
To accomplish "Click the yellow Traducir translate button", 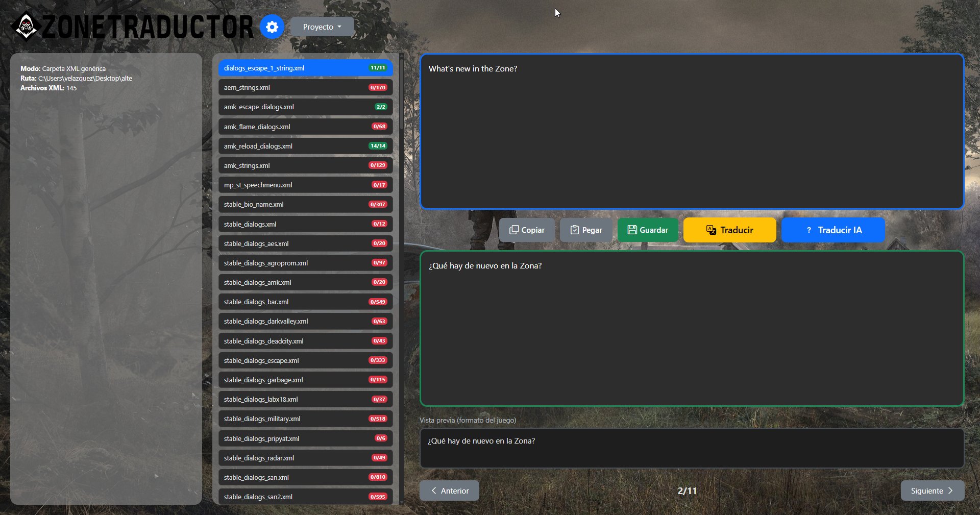I will [729, 230].
